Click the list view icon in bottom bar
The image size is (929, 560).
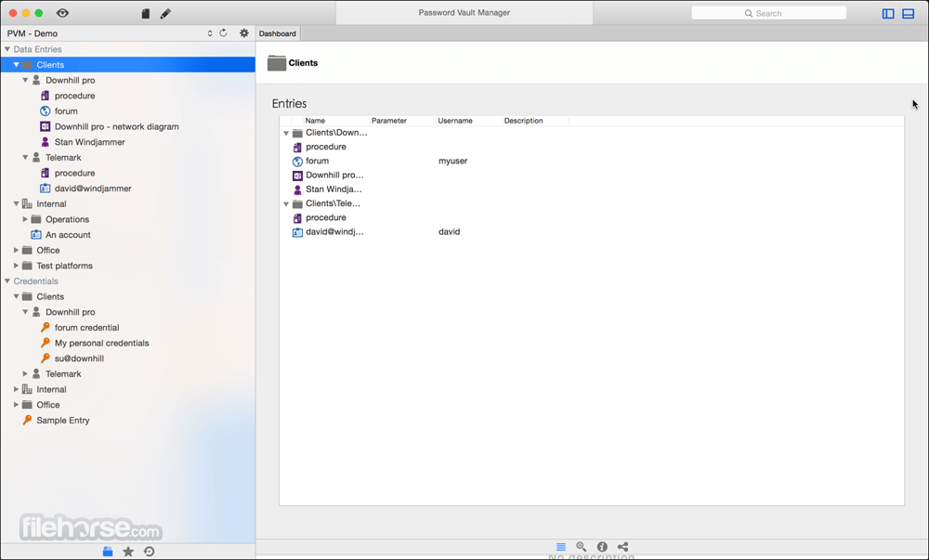pos(561,546)
